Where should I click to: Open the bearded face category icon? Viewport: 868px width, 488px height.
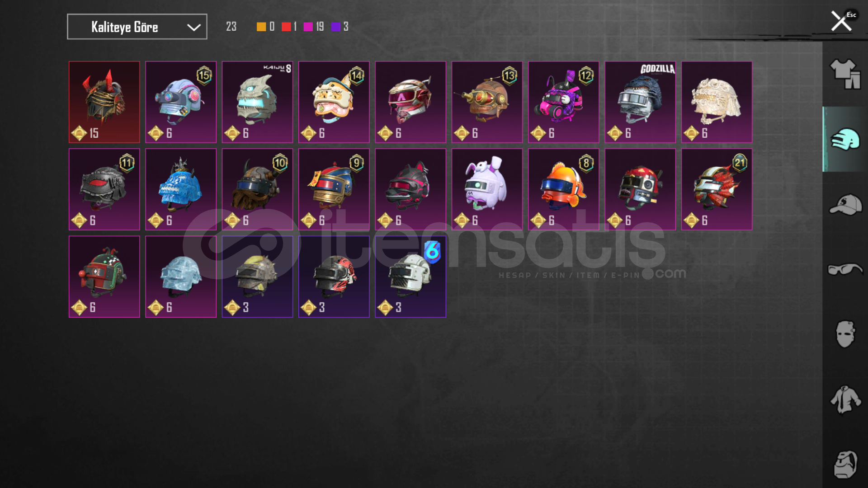click(x=845, y=465)
